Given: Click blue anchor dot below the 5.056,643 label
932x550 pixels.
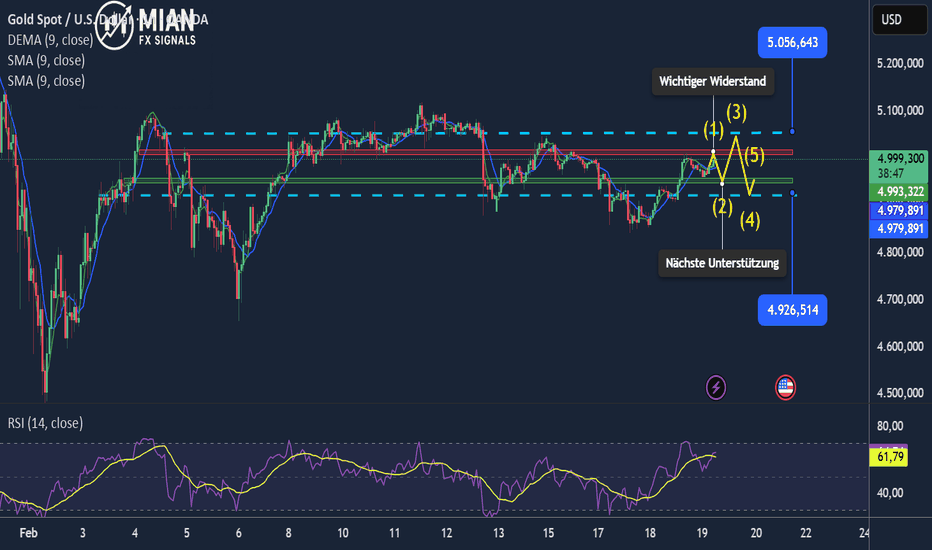Looking at the screenshot, I should pyautogui.click(x=792, y=131).
